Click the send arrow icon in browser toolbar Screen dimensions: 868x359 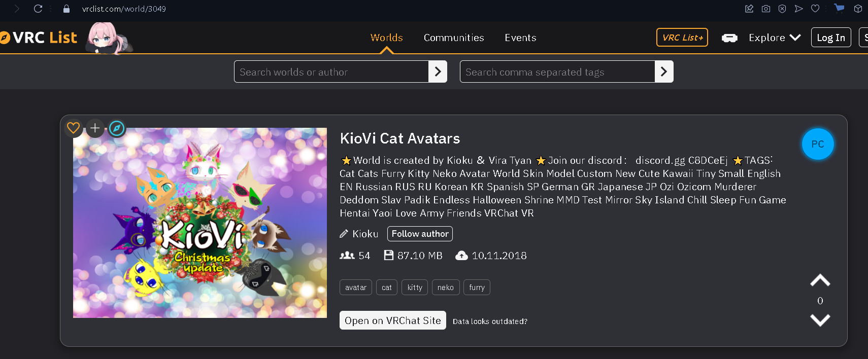pos(799,9)
